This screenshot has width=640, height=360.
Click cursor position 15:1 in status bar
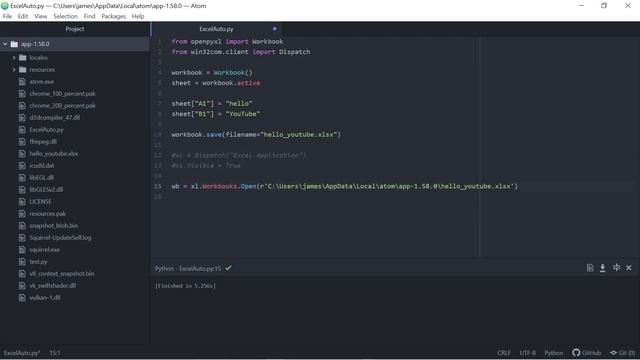pos(55,353)
